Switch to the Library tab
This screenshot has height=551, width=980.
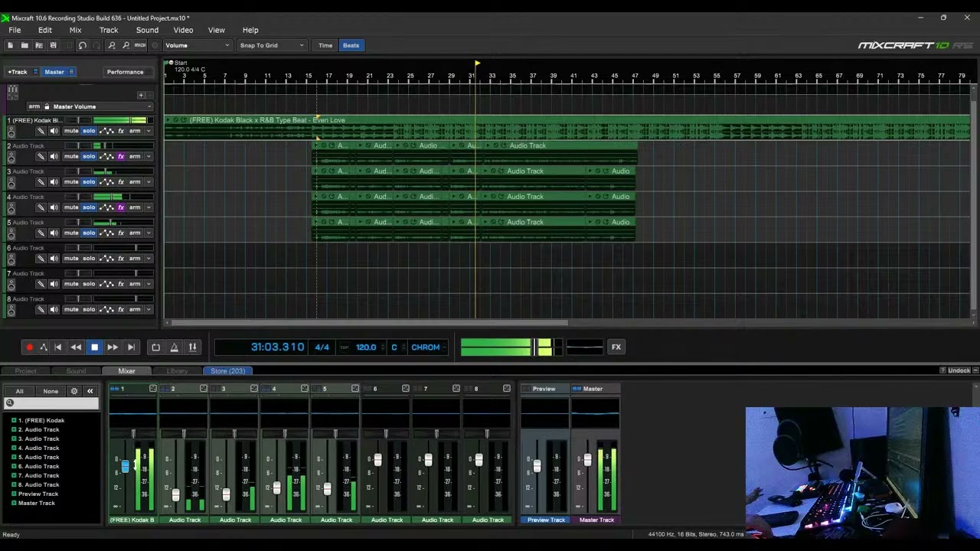tap(177, 371)
